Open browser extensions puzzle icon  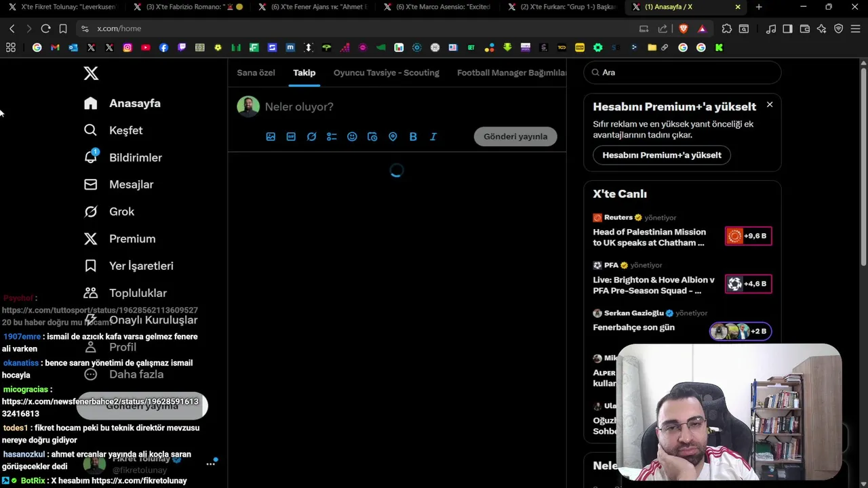tap(727, 28)
